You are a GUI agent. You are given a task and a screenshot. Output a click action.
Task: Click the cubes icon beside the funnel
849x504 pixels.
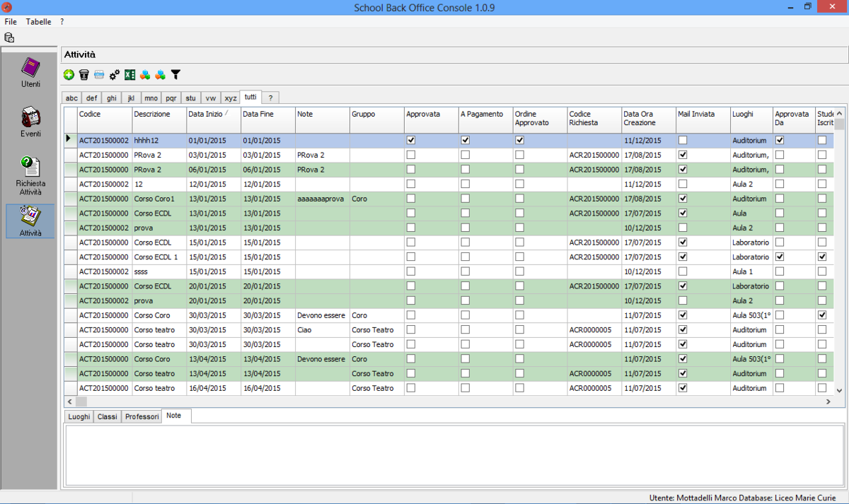[x=161, y=74]
